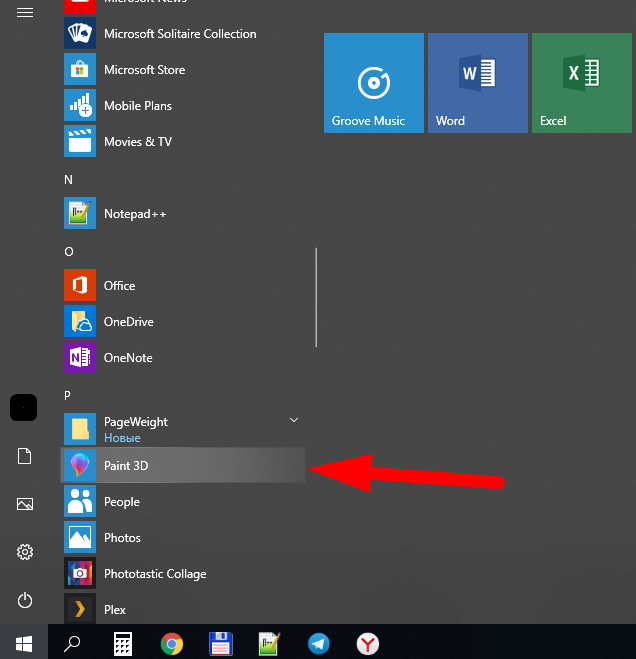Open Microsoft Solitaire Collection icon

tap(80, 33)
